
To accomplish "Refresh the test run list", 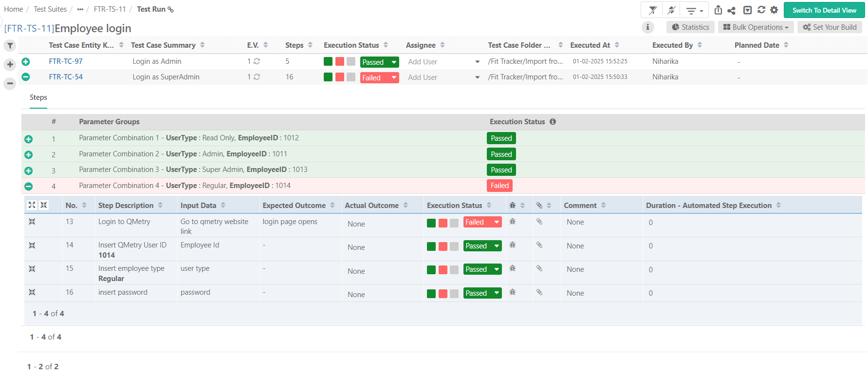I will point(761,10).
